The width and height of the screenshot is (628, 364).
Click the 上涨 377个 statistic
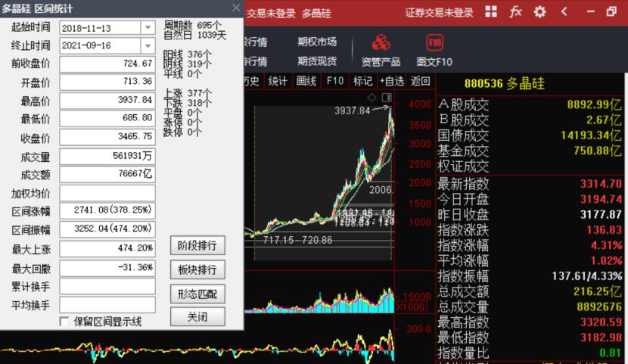pyautogui.click(x=187, y=93)
